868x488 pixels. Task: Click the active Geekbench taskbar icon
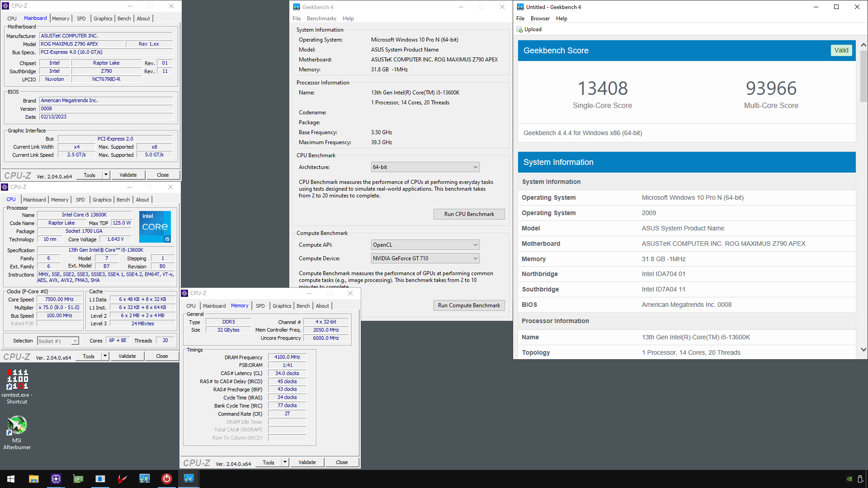click(189, 479)
